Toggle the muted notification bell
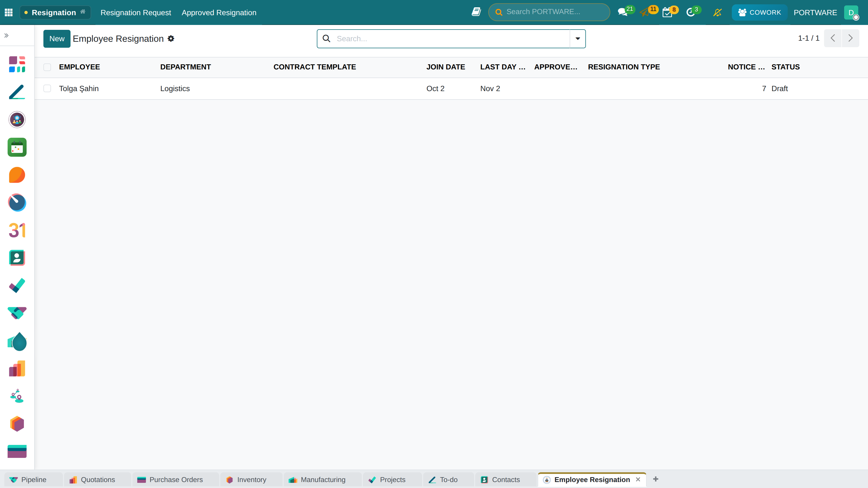The image size is (868, 488). point(717,12)
